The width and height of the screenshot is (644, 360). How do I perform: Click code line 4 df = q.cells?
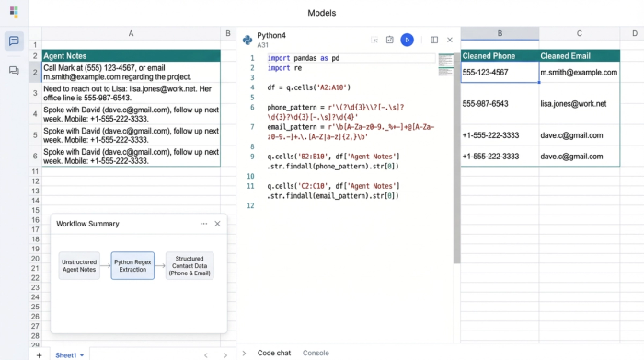[309, 87]
